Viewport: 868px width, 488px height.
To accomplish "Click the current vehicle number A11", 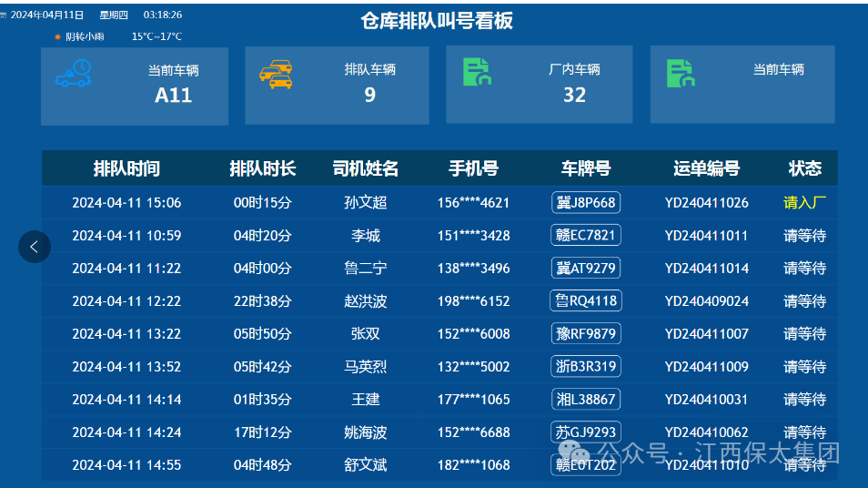I will tap(173, 96).
